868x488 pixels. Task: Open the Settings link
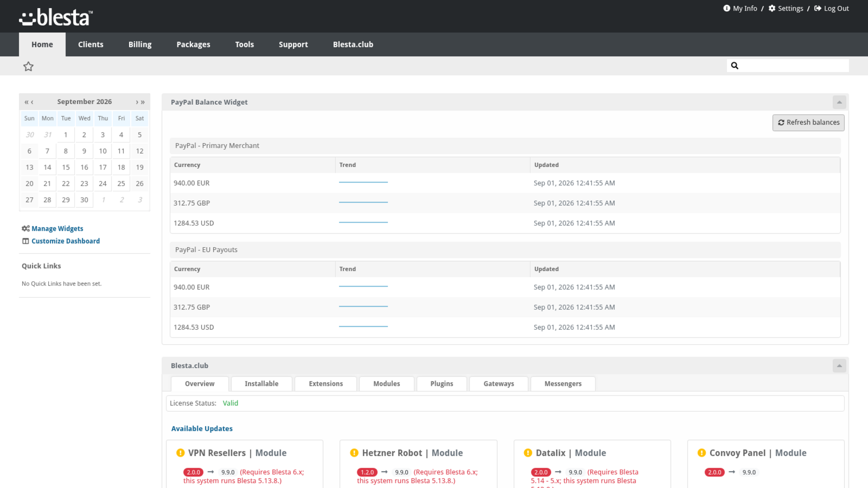[x=790, y=8]
